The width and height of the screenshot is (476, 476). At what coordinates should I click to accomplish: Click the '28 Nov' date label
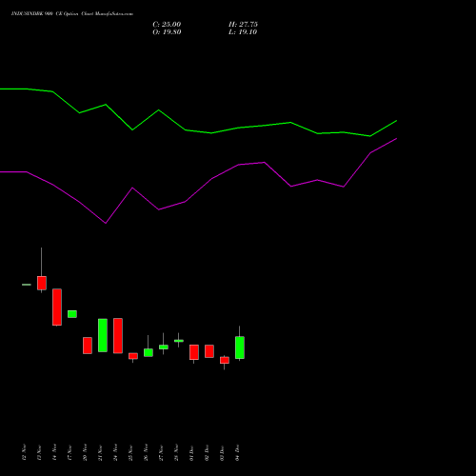[x=176, y=452]
